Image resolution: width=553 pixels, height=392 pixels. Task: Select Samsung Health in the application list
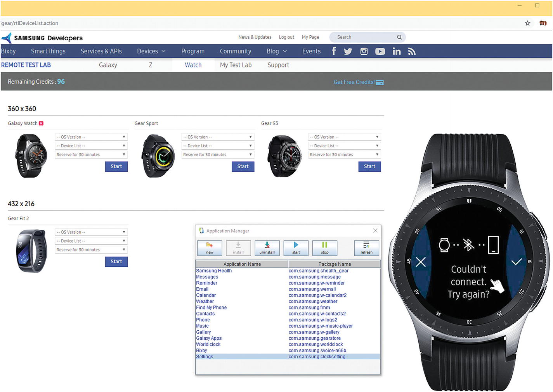(x=214, y=271)
